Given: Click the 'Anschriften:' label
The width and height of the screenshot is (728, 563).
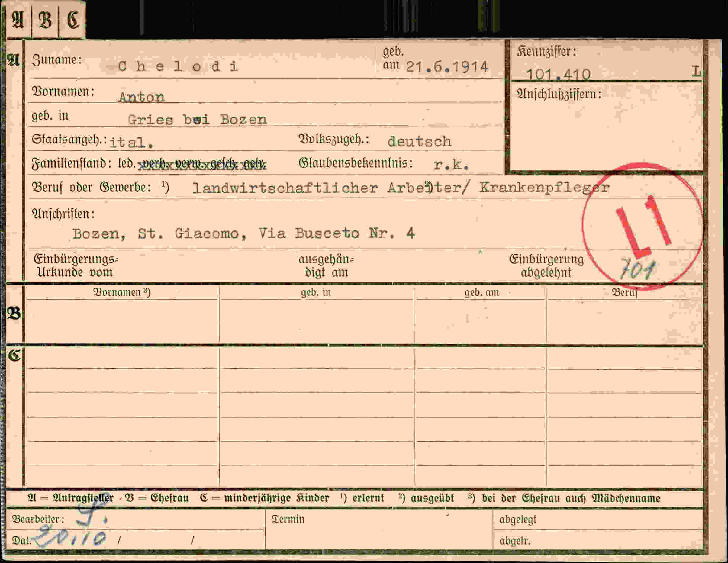Looking at the screenshot, I should coord(63,214).
